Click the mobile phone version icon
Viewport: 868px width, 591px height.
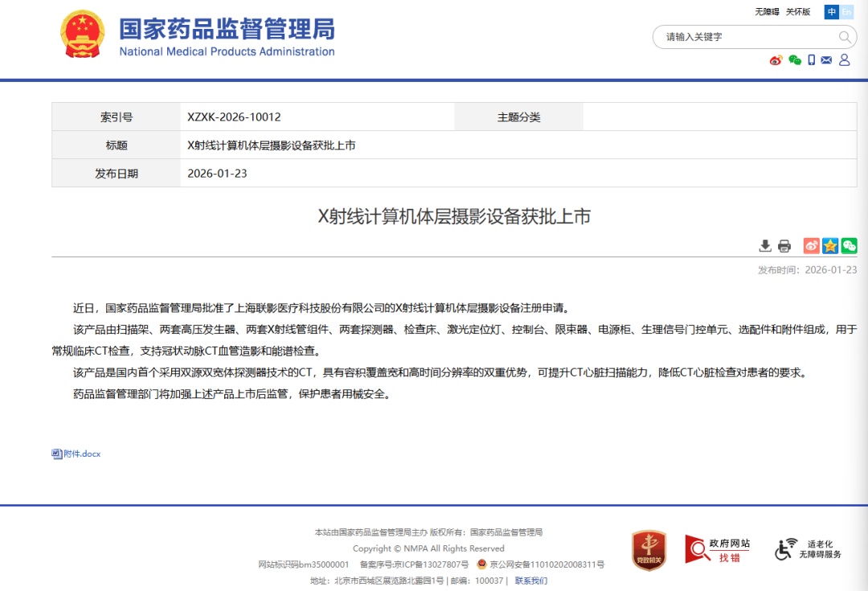(x=812, y=60)
